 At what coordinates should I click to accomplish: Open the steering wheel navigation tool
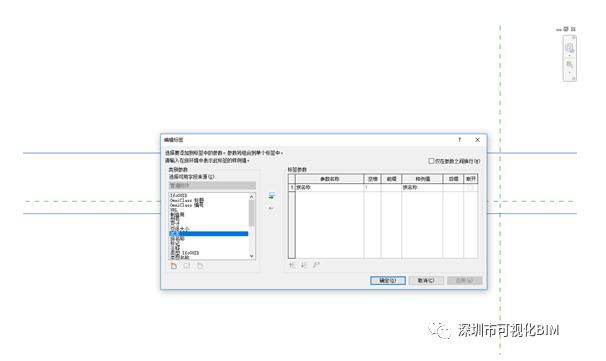569,48
